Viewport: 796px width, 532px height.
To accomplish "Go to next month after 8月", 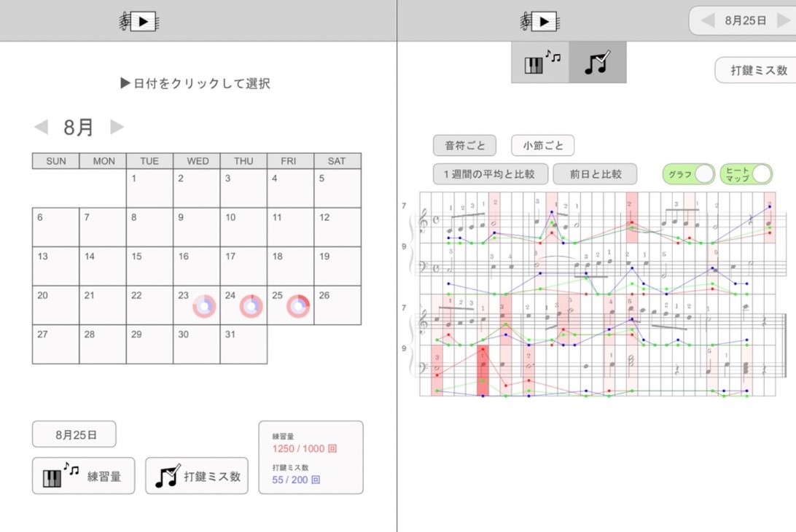I will [x=117, y=128].
